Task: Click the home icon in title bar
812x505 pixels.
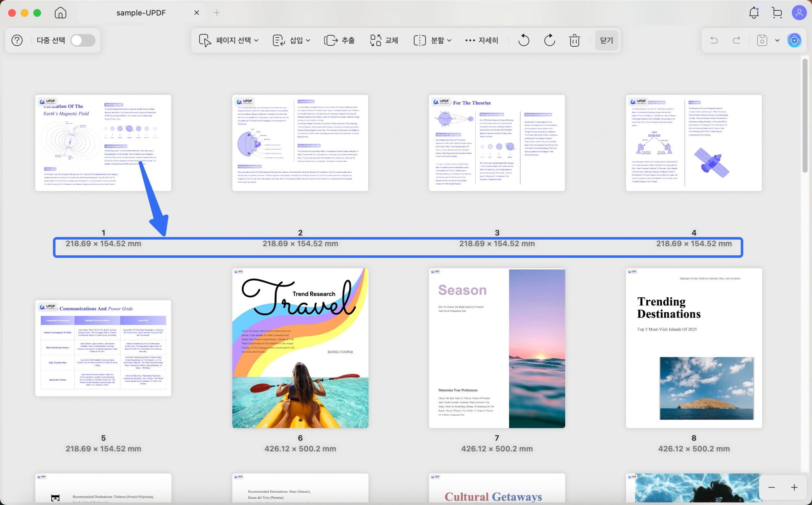Action: click(61, 13)
